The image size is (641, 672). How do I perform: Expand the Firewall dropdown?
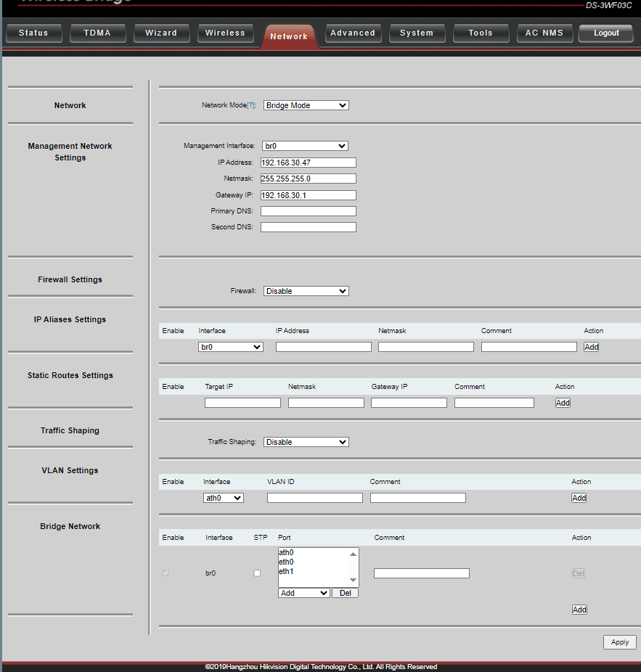pyautogui.click(x=306, y=291)
